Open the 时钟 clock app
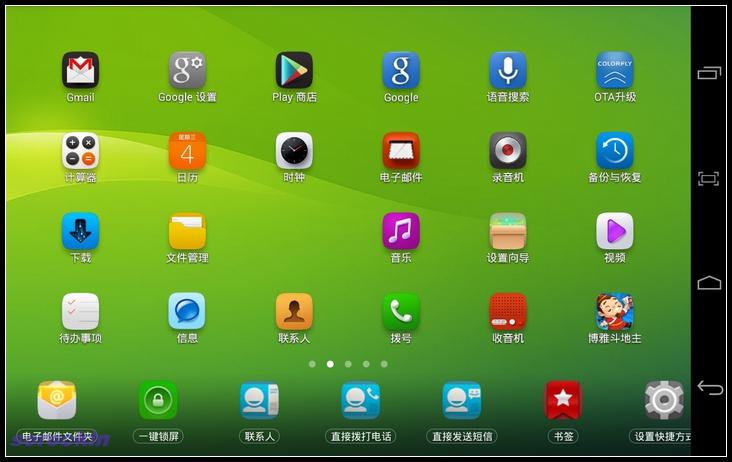The width and height of the screenshot is (732, 462). pos(294,151)
